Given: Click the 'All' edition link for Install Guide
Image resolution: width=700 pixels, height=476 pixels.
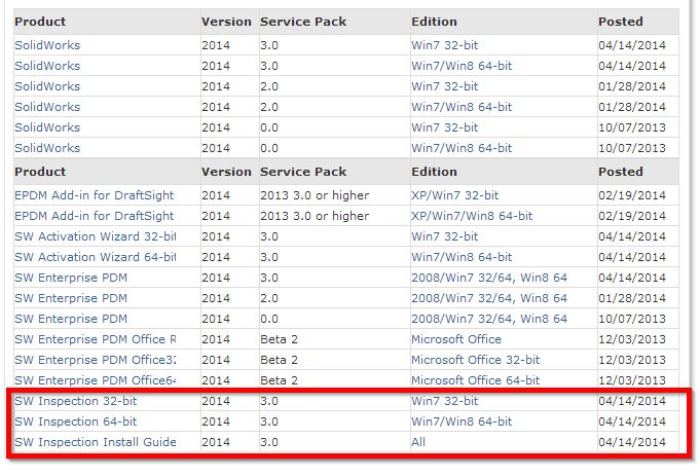Looking at the screenshot, I should 419,442.
